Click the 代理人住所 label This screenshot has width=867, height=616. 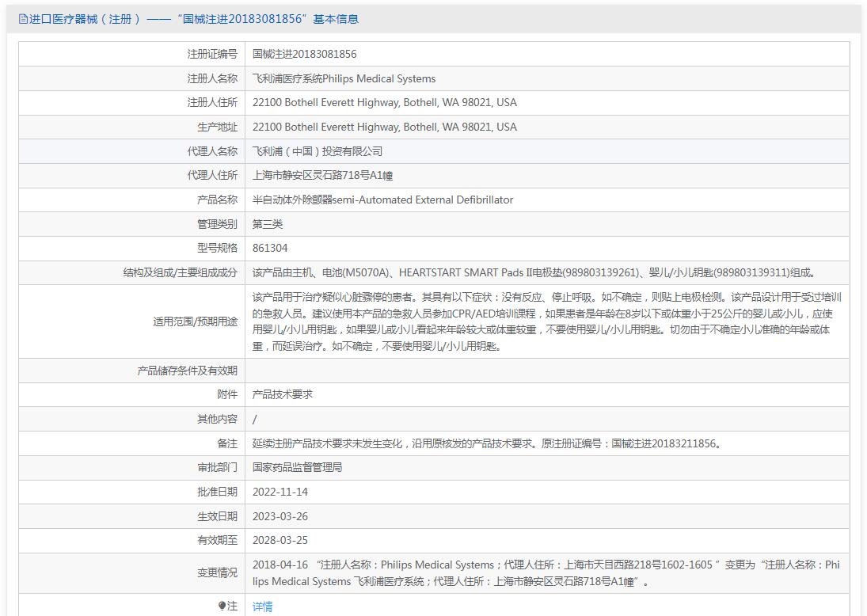211,175
